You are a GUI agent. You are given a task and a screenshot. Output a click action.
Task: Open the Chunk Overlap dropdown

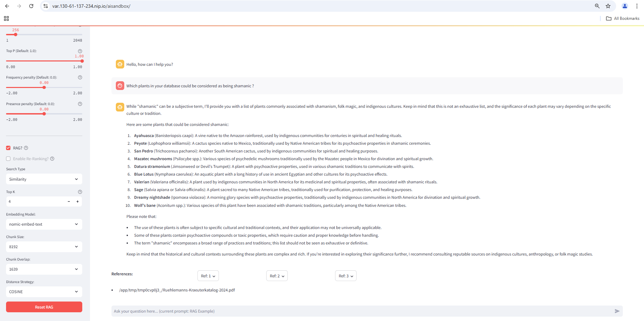tap(44, 269)
